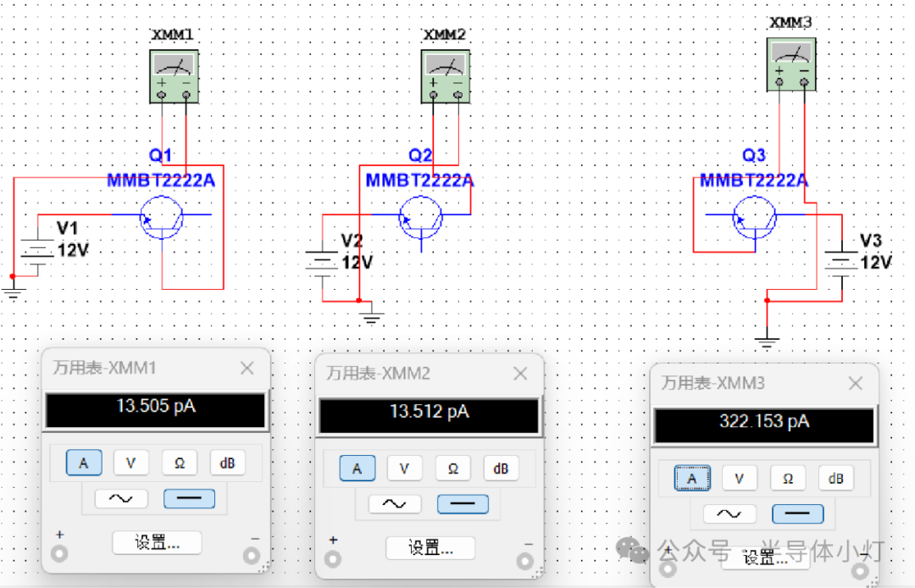This screenshot has height=588, width=915.
Task: Click the 13.505 pA reading display
Action: click(156, 410)
